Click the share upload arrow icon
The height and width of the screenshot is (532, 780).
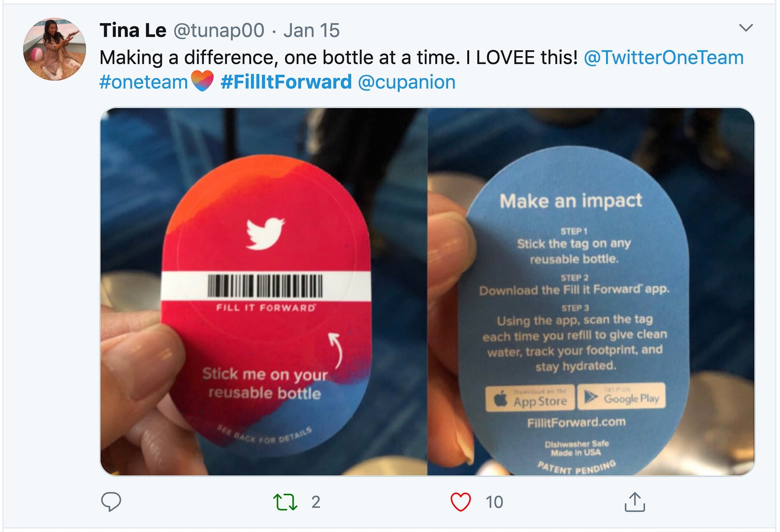[635, 502]
